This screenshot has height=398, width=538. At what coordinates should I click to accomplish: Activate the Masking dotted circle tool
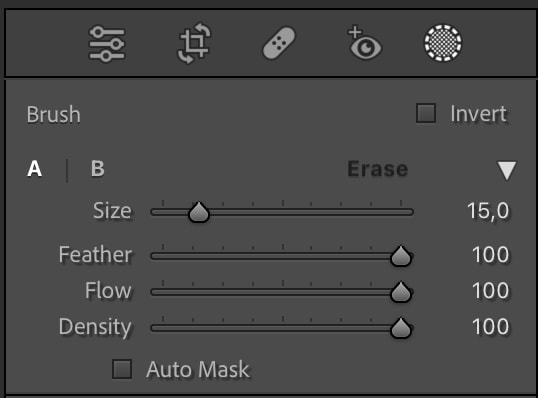[443, 43]
